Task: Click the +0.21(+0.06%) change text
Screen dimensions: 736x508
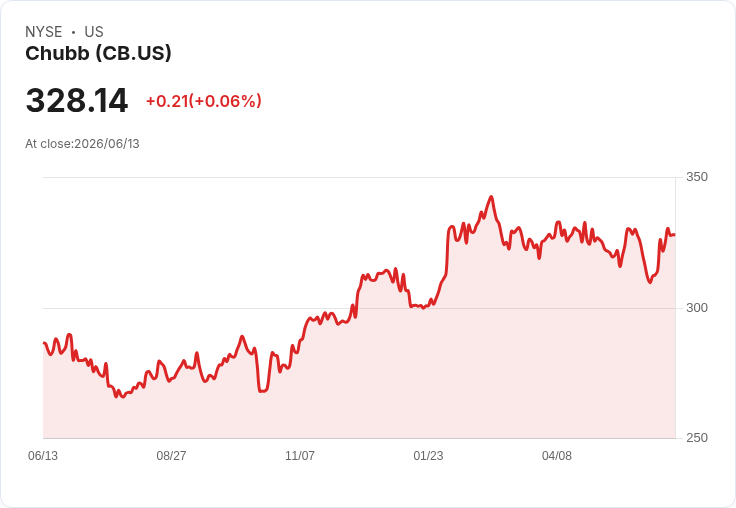Action: click(x=204, y=101)
